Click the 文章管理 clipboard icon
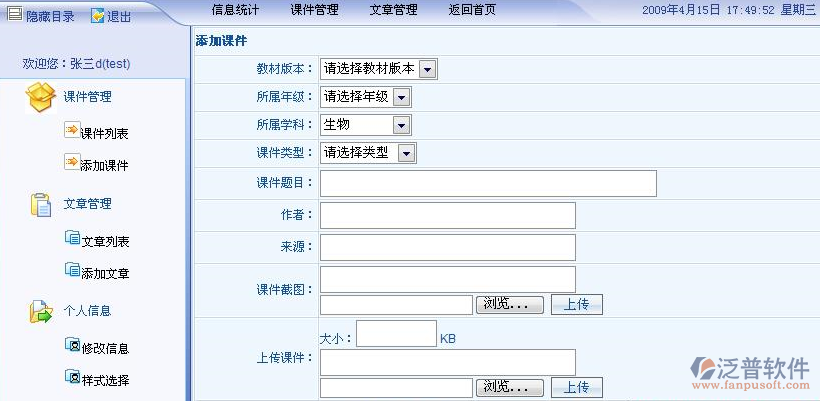 40,204
